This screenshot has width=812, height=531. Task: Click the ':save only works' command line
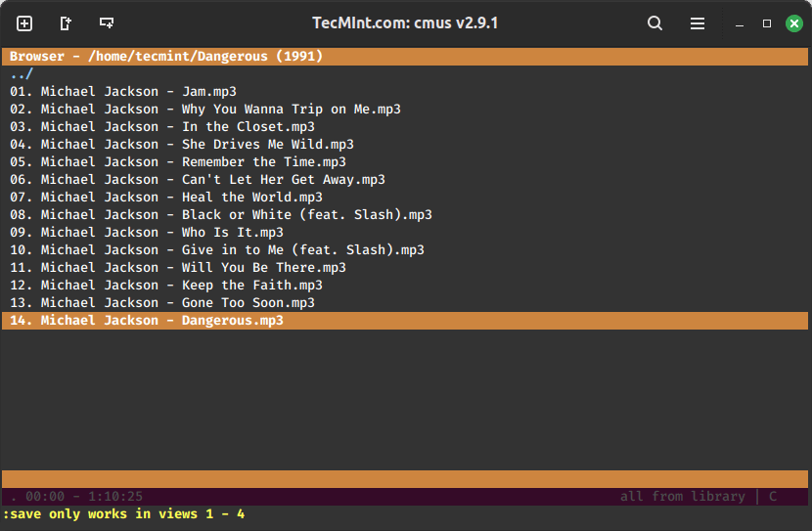click(124, 514)
